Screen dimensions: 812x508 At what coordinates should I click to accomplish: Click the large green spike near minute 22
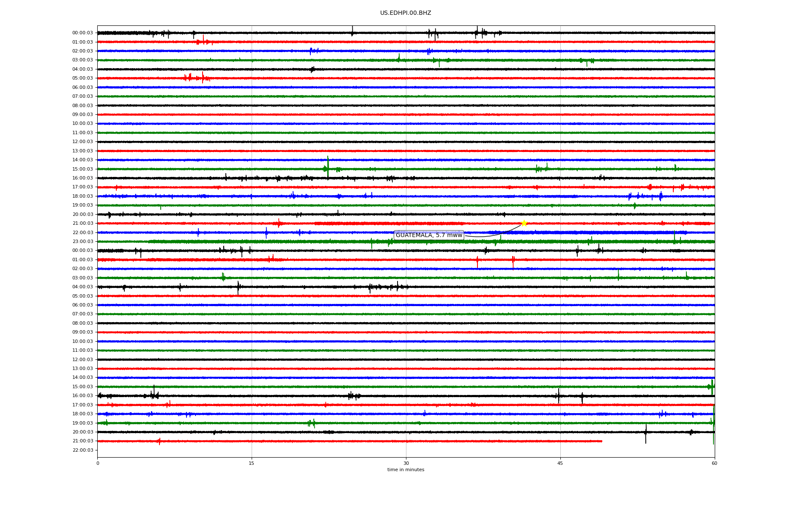click(x=328, y=167)
